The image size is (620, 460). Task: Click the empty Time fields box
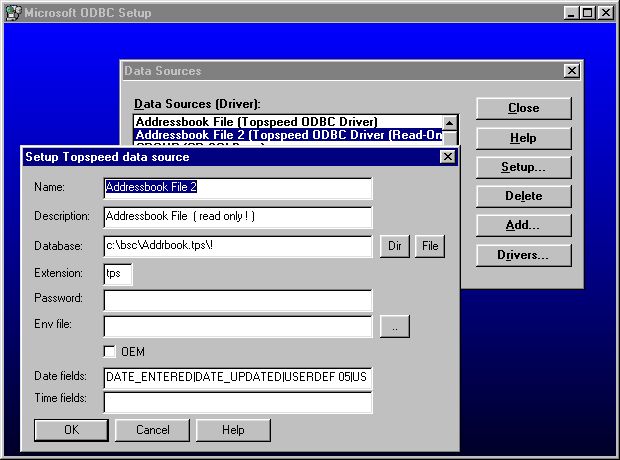tap(238, 402)
